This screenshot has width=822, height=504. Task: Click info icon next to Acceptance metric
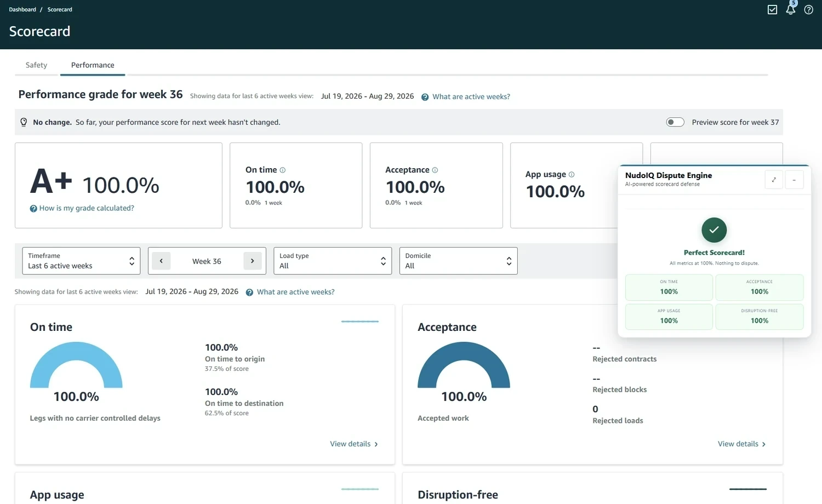pyautogui.click(x=435, y=170)
